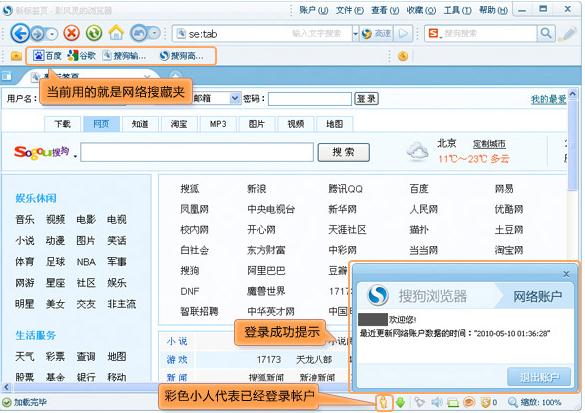
Task: Click the forward navigation arrow
Action: coord(37,34)
